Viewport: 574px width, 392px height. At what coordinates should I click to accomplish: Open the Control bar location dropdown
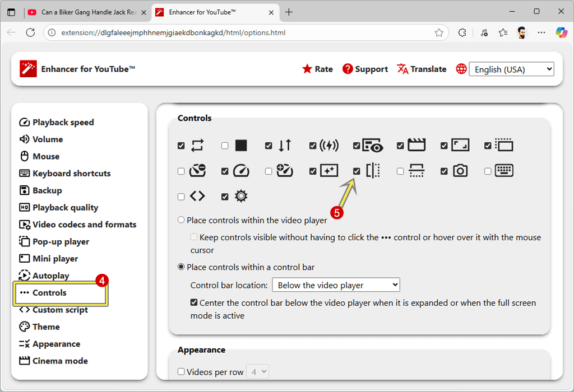pyautogui.click(x=336, y=285)
